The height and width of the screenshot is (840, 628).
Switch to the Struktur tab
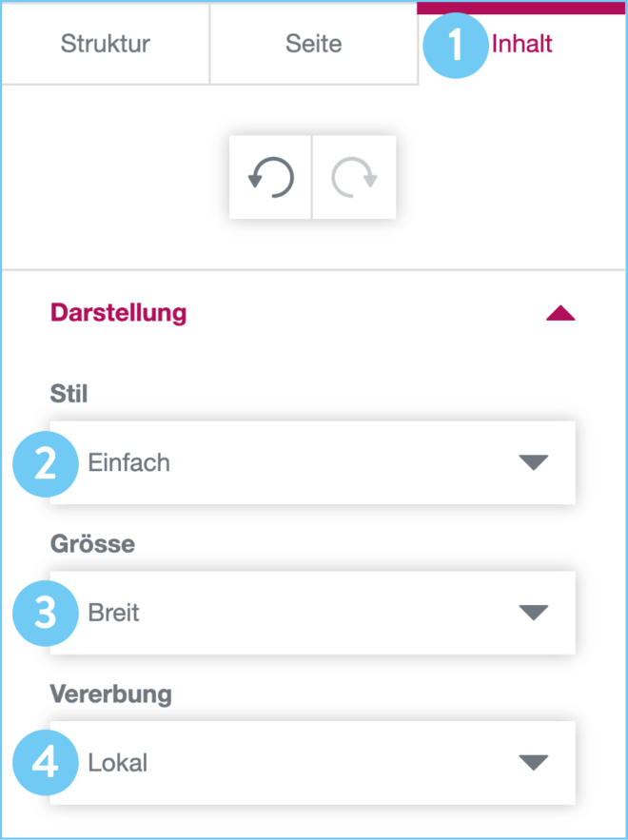point(106,44)
